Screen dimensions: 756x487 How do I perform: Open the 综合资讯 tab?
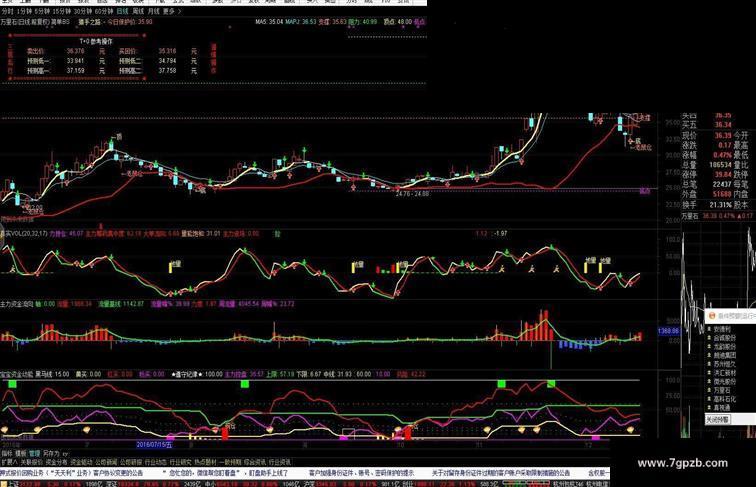[255, 462]
